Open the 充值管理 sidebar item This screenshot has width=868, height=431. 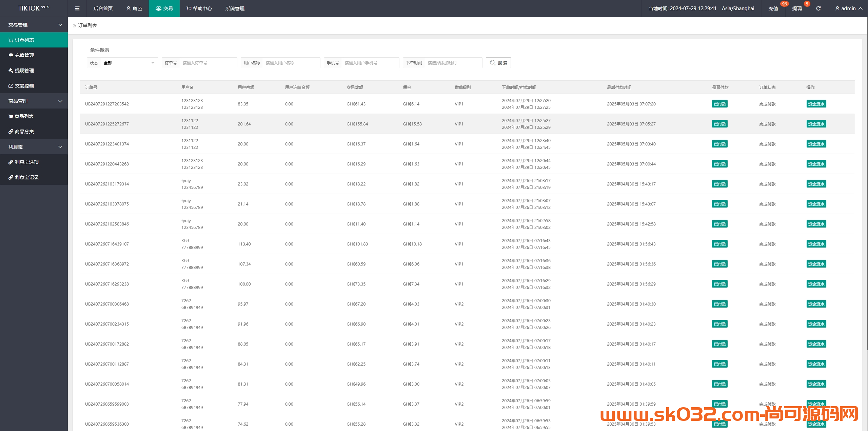34,55
